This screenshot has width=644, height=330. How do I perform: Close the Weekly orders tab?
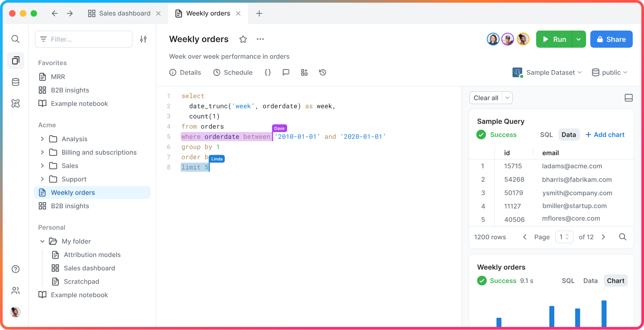point(238,13)
